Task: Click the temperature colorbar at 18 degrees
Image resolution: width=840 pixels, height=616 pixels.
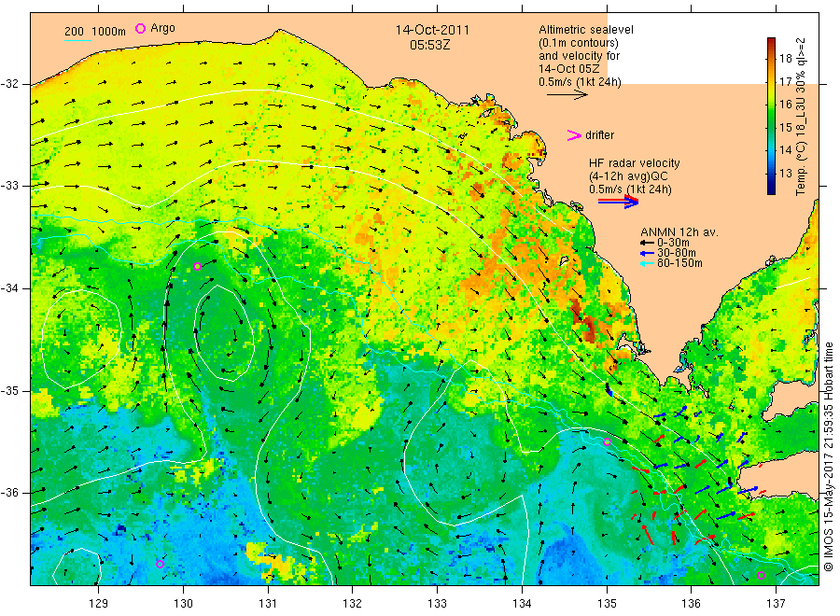Action: coord(771,59)
